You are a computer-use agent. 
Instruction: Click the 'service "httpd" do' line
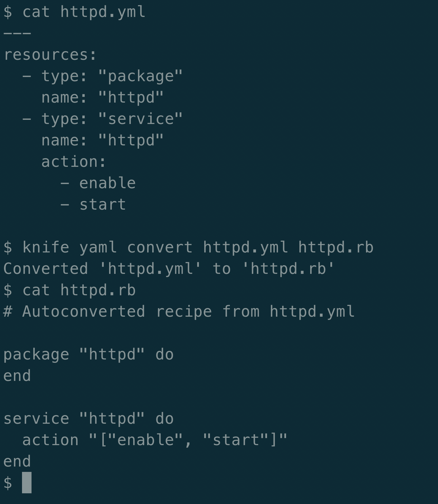[x=88, y=419]
